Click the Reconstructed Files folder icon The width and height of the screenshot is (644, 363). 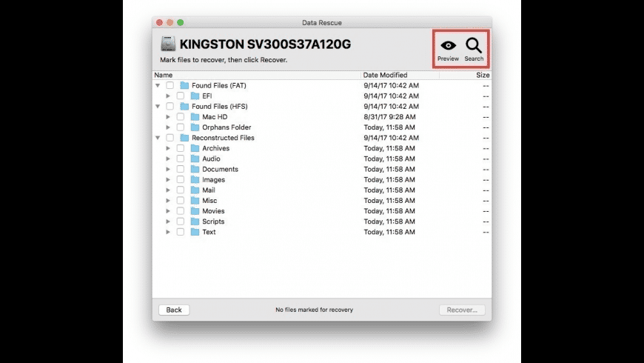pos(184,138)
